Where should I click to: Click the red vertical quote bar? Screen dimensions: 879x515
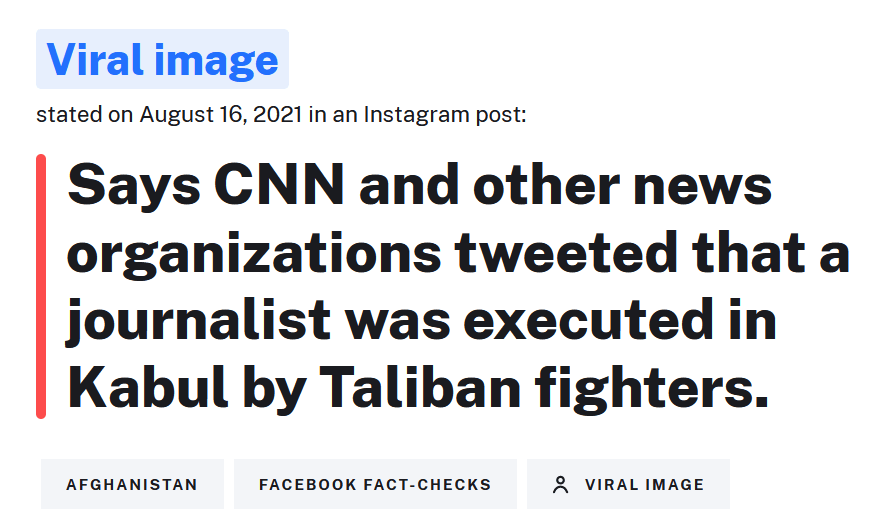coord(41,286)
